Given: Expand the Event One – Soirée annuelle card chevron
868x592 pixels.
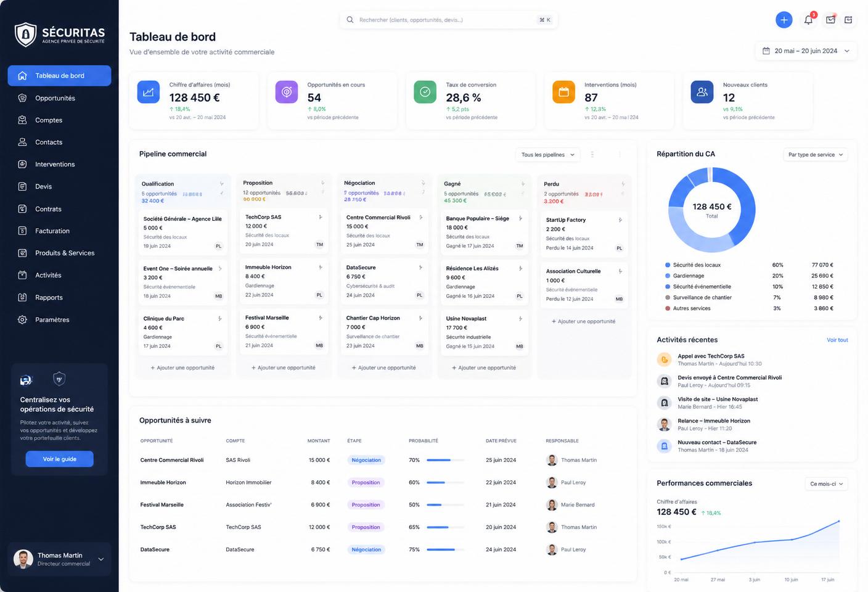Looking at the screenshot, I should coord(220,268).
